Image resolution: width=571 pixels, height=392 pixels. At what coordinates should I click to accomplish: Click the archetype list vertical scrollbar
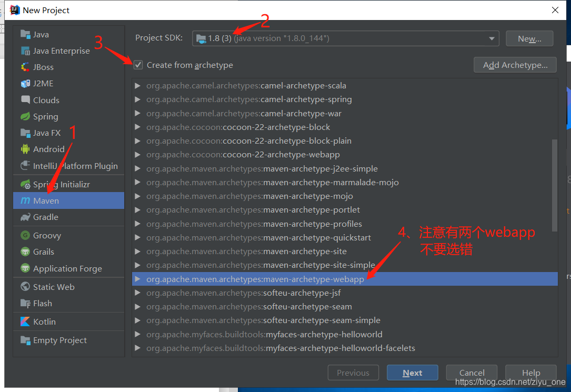tap(555, 185)
